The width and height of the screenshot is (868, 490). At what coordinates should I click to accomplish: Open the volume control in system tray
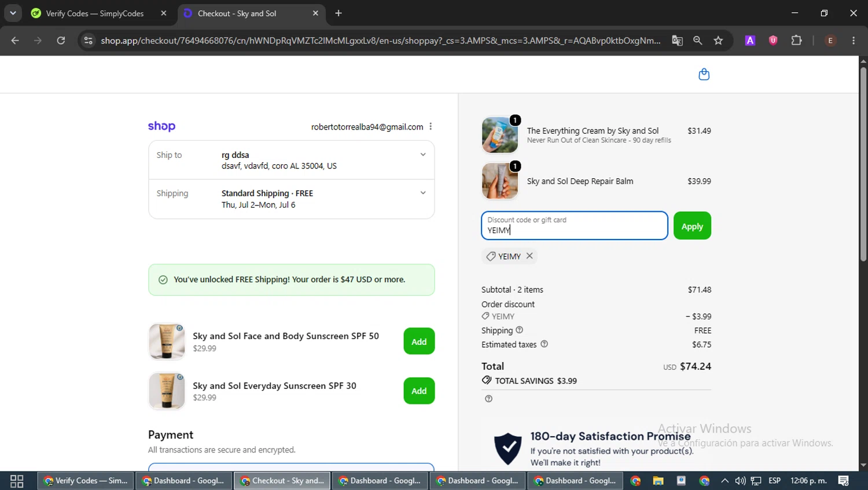(740, 481)
